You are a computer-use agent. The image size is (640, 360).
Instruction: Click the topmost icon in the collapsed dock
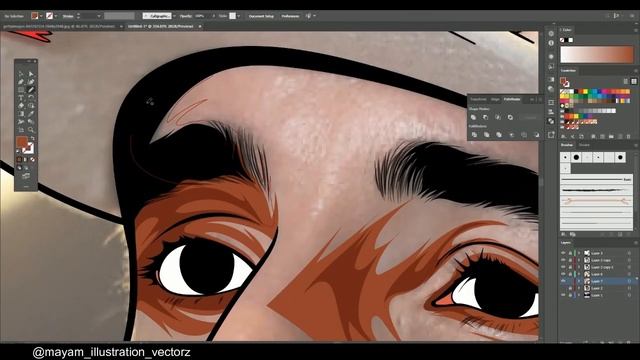[x=551, y=33]
